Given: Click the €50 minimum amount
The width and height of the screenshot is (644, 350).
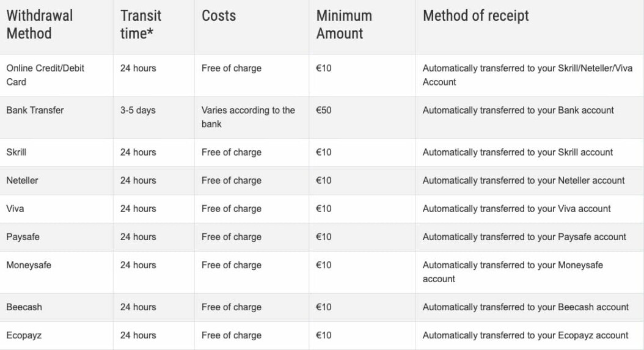Looking at the screenshot, I should click(x=324, y=111).
